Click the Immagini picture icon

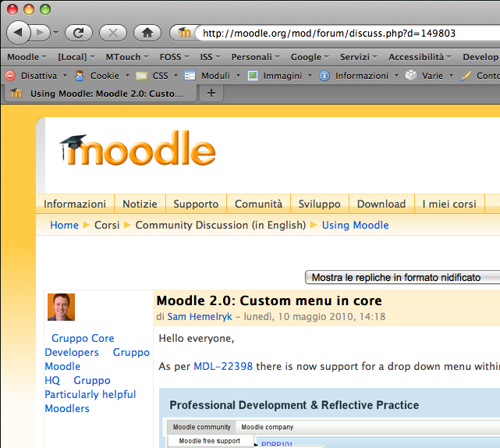(253, 76)
